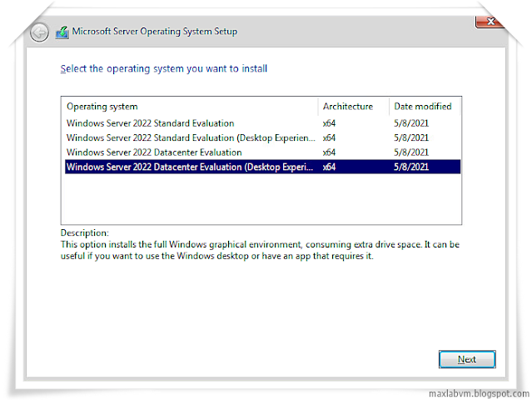Click x64 in the Standard Evaluation row
Screen dimensions: 532x400
tap(329, 123)
